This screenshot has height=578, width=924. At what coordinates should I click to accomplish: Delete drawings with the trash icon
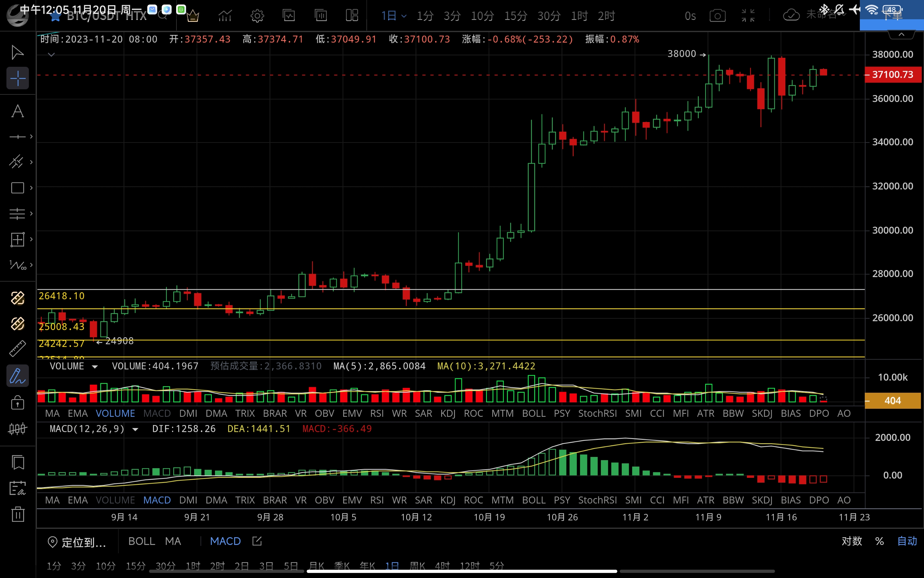coord(18,514)
